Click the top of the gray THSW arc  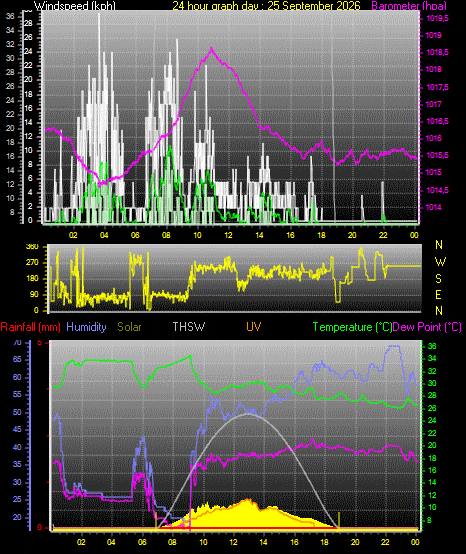(x=247, y=413)
